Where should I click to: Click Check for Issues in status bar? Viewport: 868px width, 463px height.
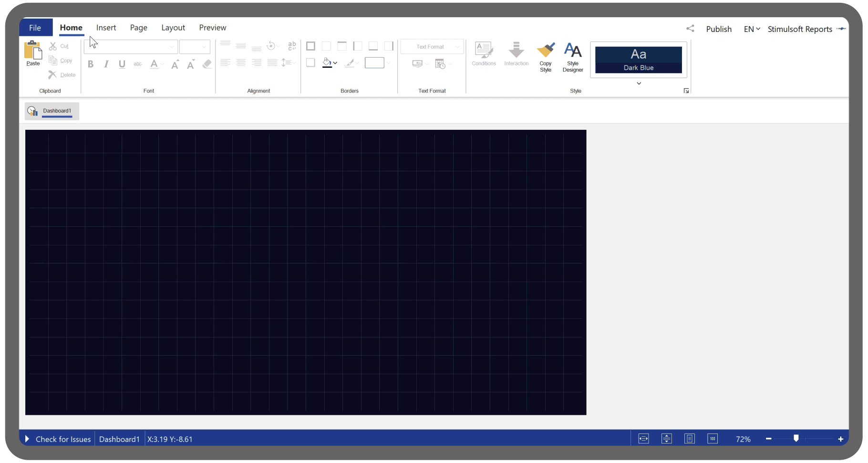click(x=63, y=439)
